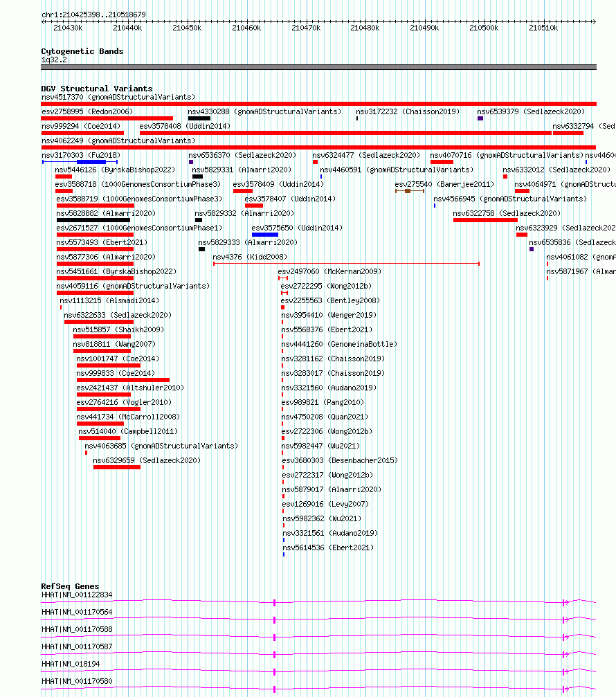Select HHAT|NM_018194 gene track
The image size is (616, 697).
click(x=318, y=672)
